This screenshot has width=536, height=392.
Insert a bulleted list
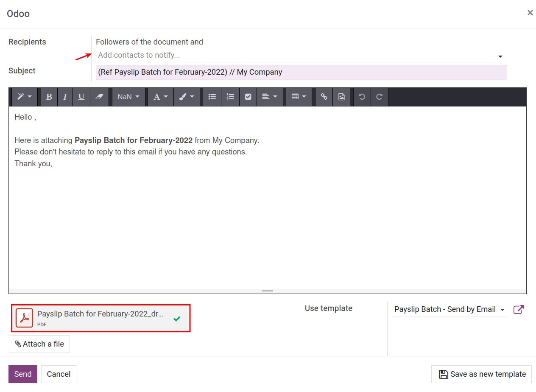[212, 97]
